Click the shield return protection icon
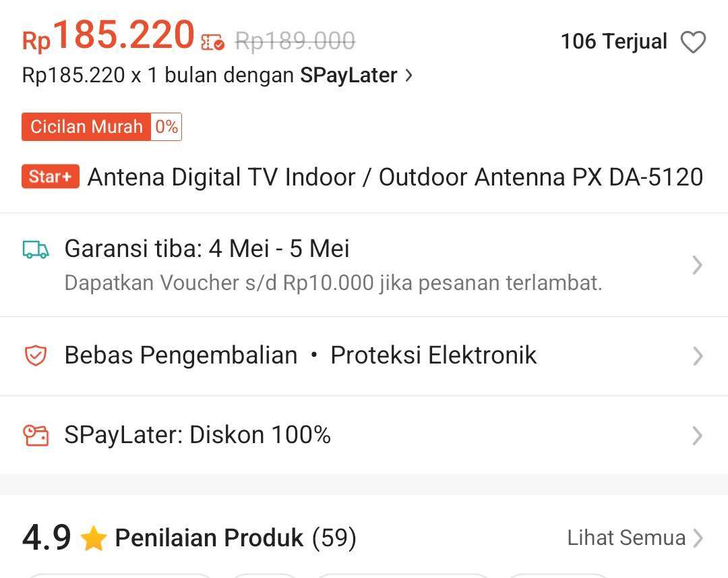This screenshot has height=578, width=728. click(35, 355)
